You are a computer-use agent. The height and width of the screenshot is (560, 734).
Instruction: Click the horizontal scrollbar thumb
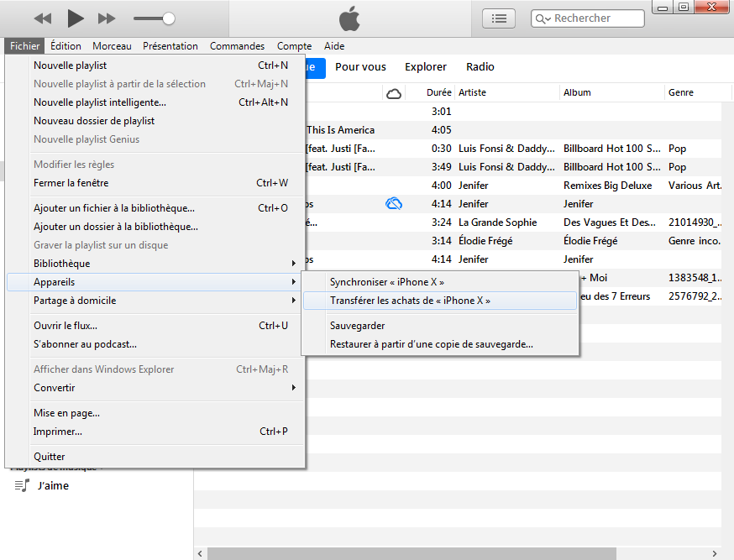point(412,554)
